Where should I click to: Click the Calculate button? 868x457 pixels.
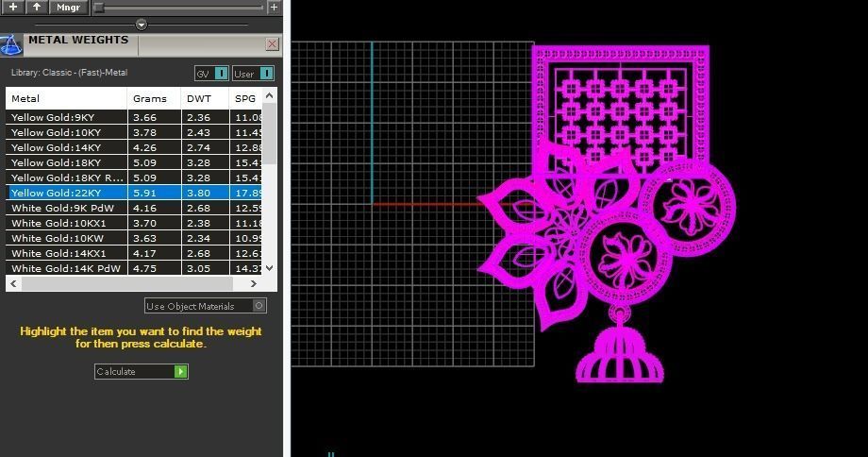[142, 371]
